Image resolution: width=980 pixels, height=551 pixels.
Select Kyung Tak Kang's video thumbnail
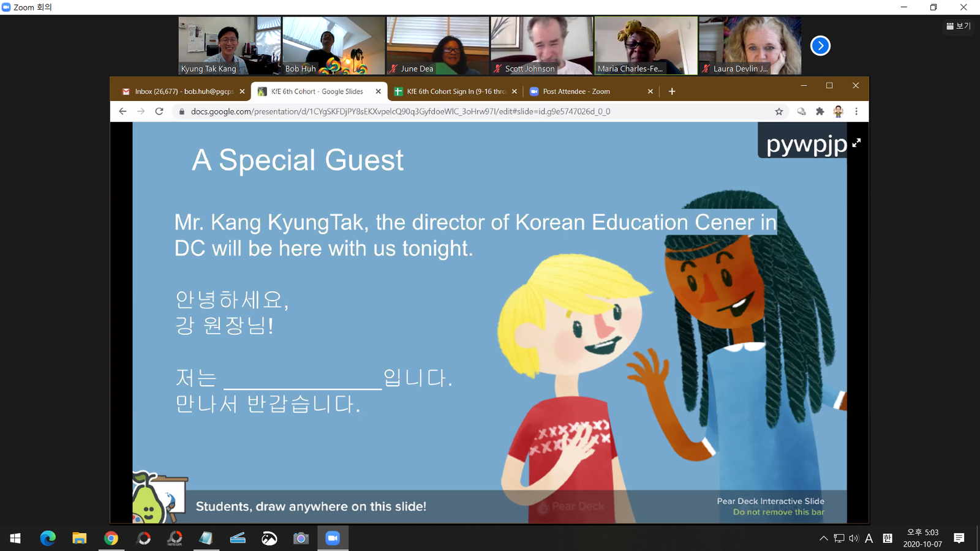coord(230,45)
